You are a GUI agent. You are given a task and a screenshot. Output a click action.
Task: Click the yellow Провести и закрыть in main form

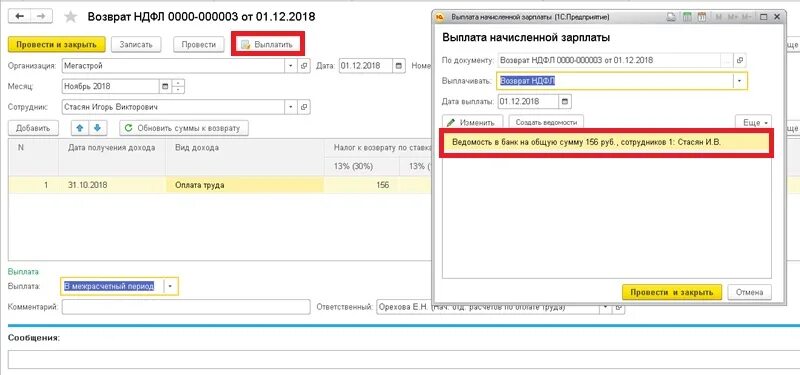pyautogui.click(x=57, y=44)
